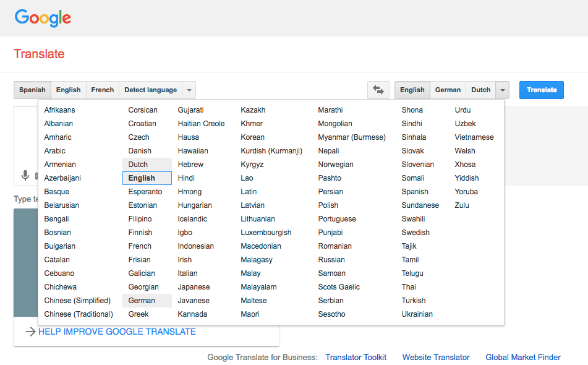
Task: Open the source language dropdown arrow
Action: 188,90
